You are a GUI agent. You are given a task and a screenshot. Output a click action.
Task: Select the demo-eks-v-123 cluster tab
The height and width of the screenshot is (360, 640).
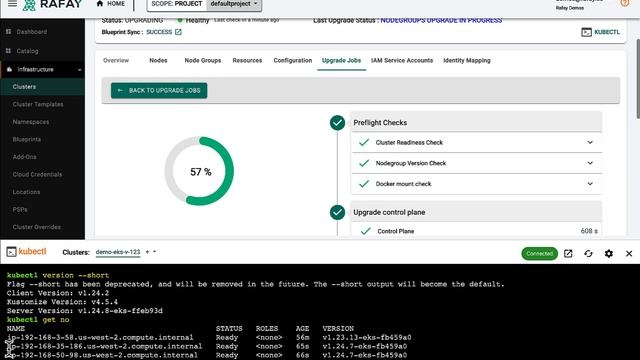pos(118,252)
